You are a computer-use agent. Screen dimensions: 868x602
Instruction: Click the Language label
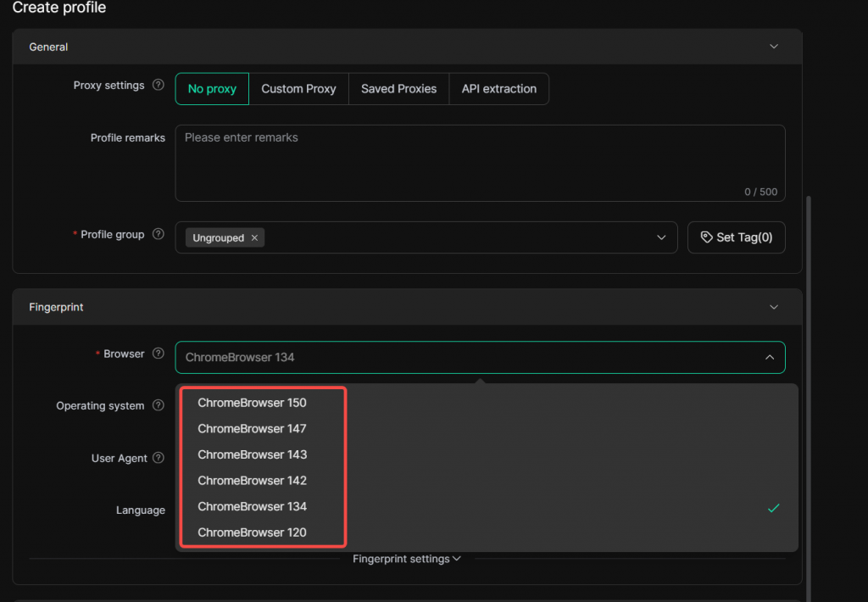tap(141, 510)
